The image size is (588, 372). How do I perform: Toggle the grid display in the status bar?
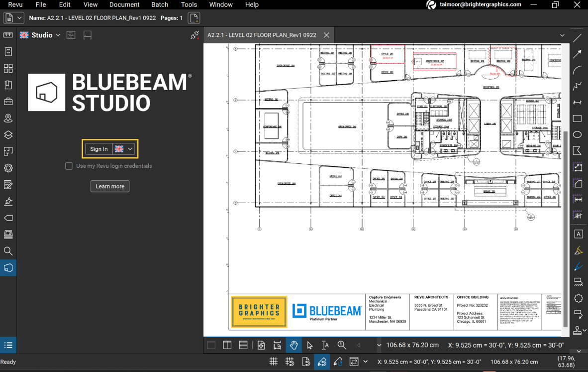pos(273,362)
